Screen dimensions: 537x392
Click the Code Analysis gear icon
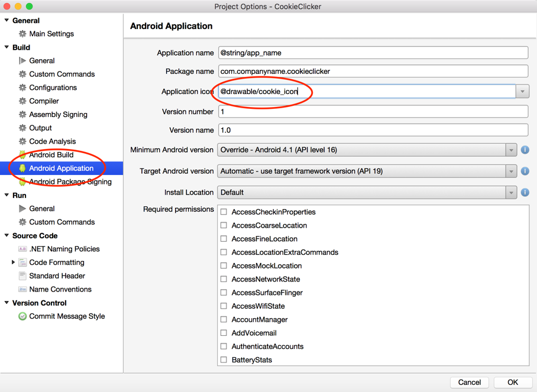coord(22,141)
